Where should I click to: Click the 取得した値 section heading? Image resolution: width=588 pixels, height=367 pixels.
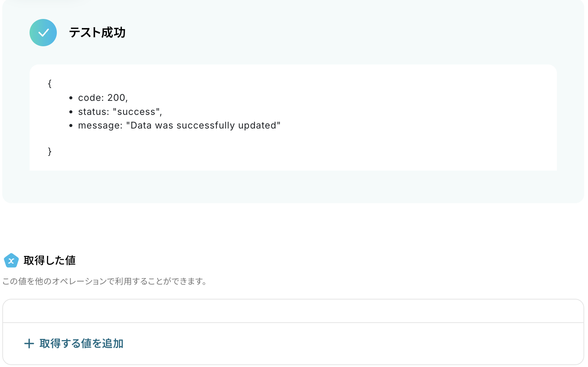[x=50, y=260]
